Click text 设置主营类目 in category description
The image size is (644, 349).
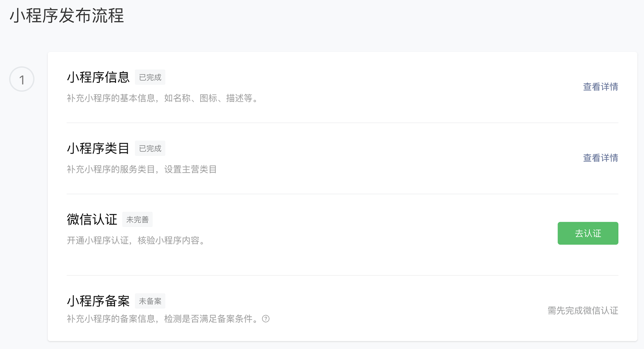point(190,169)
